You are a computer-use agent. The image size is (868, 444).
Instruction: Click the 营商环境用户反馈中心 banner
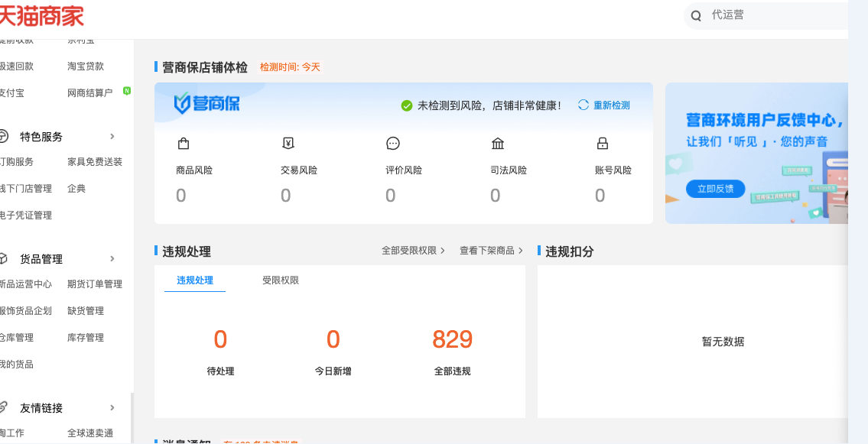[x=757, y=153]
